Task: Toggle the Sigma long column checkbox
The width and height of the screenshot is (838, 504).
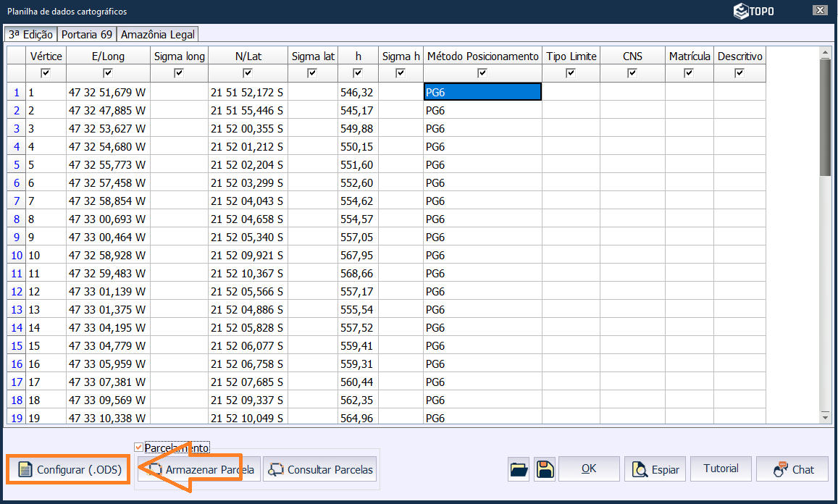Action: point(179,73)
